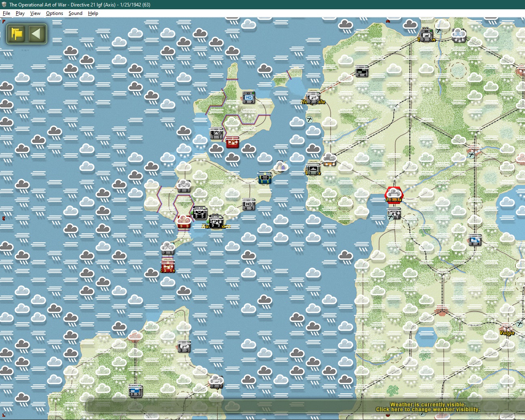
Task: Click the application icon in the title bar
Action: [4, 4]
